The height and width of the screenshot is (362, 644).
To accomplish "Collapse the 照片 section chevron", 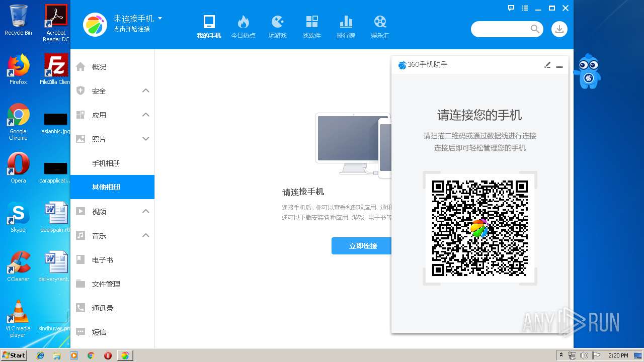I will pyautogui.click(x=146, y=139).
